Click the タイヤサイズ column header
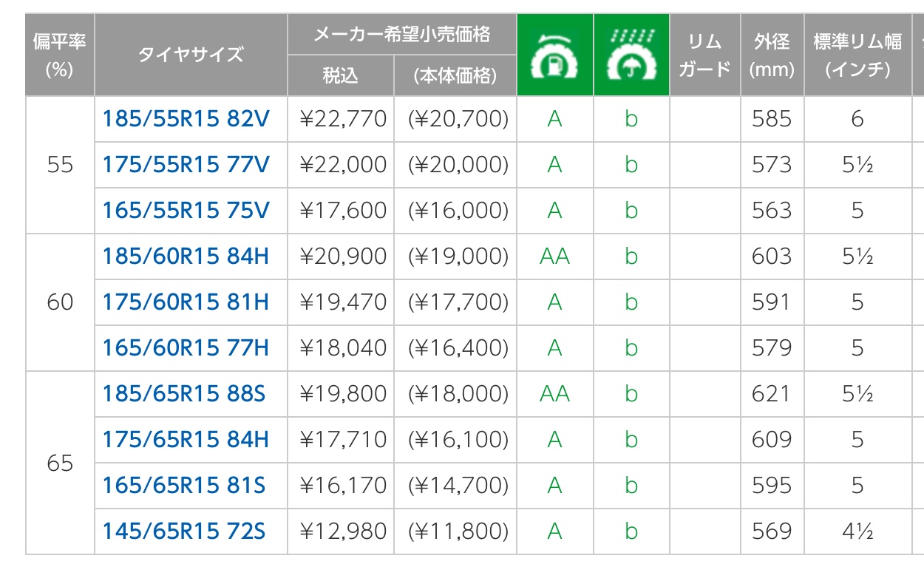This screenshot has width=924, height=564. coord(191,55)
